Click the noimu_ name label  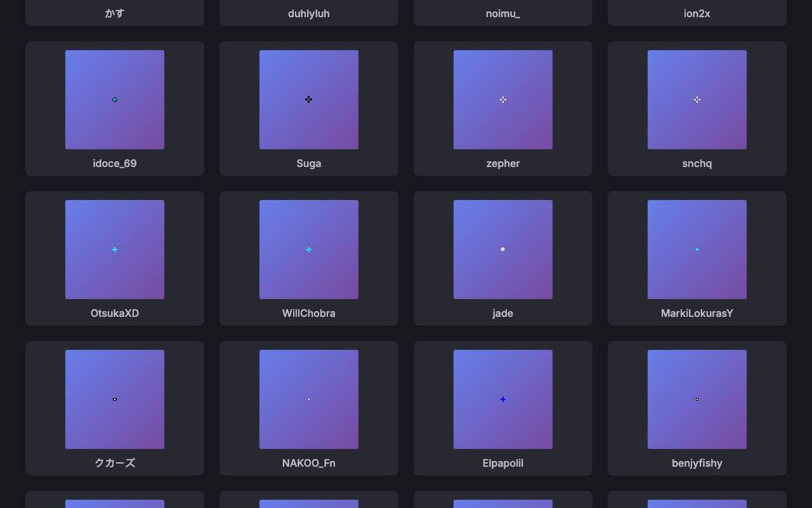[x=503, y=13]
